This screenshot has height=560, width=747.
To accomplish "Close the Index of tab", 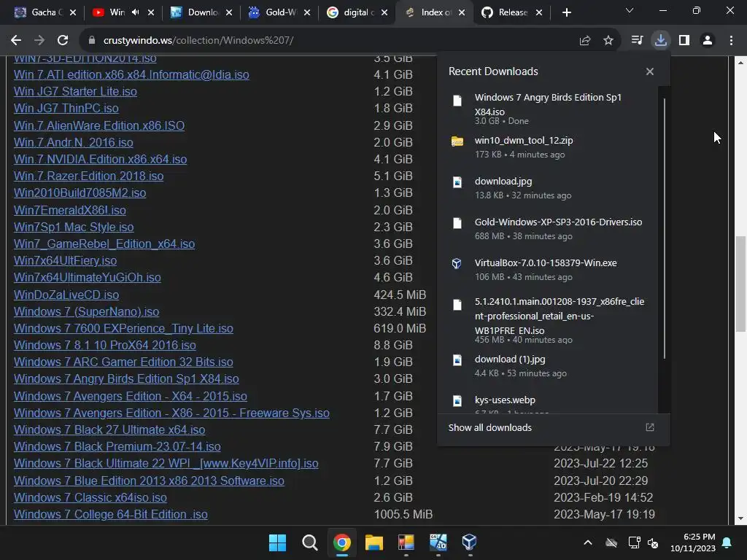I will [462, 12].
